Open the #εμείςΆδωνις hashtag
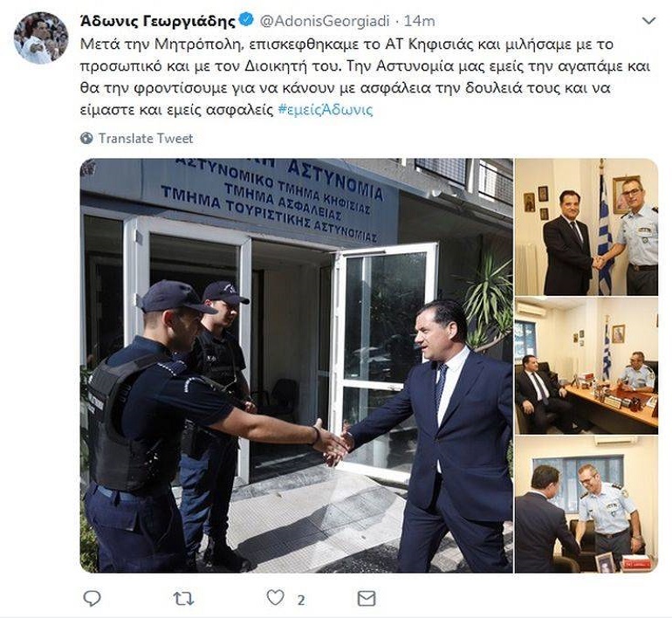The height and width of the screenshot is (618, 672). pyautogui.click(x=326, y=110)
